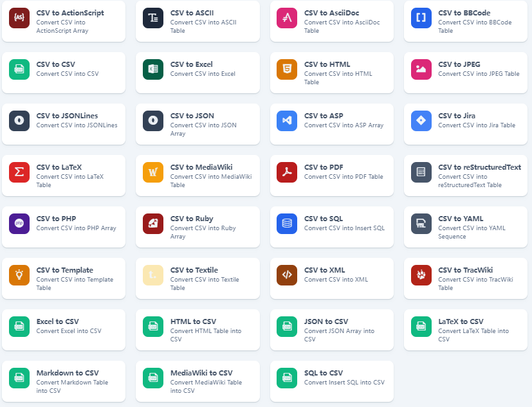Select the CSV to JSON title
The image size is (532, 407).
tap(192, 116)
